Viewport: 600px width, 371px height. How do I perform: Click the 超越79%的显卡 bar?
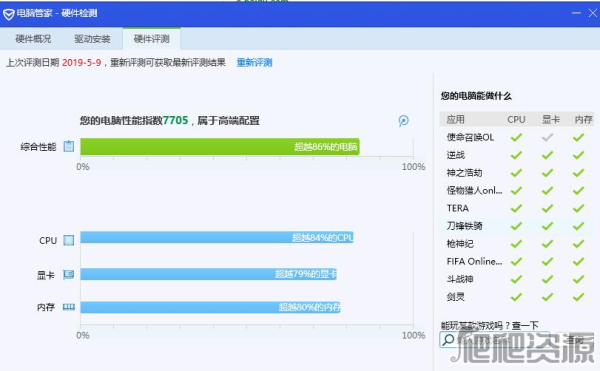pyautogui.click(x=209, y=274)
